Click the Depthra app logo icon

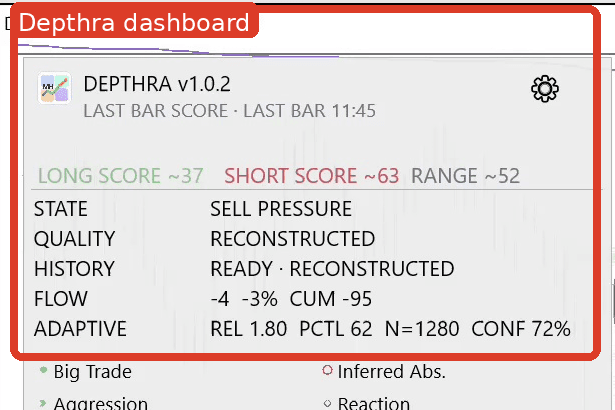(x=55, y=88)
